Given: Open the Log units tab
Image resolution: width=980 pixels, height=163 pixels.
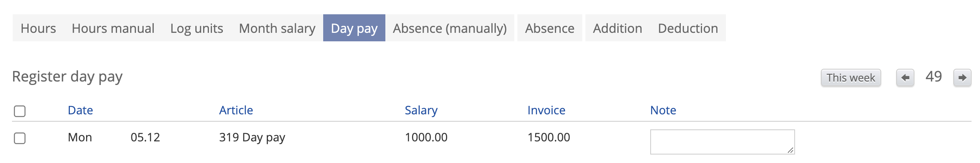Looking at the screenshot, I should coord(197,28).
